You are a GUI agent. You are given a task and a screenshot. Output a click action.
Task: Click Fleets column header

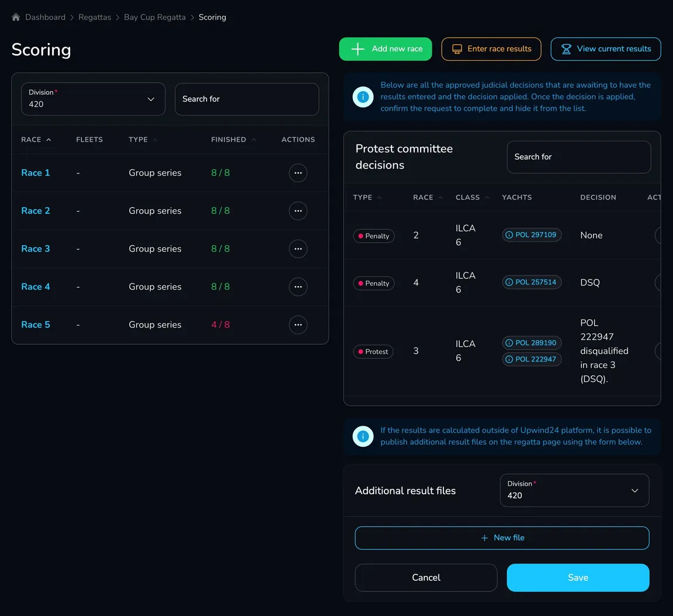(89, 140)
